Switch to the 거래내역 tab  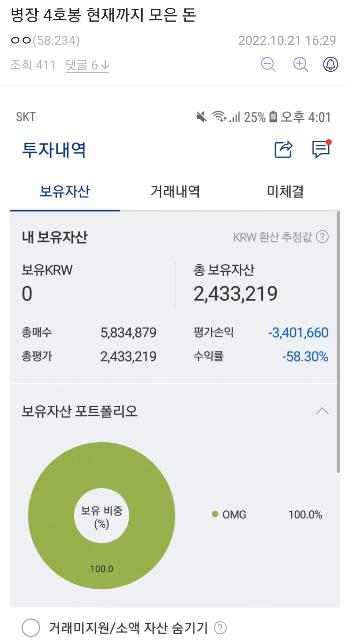(x=175, y=191)
